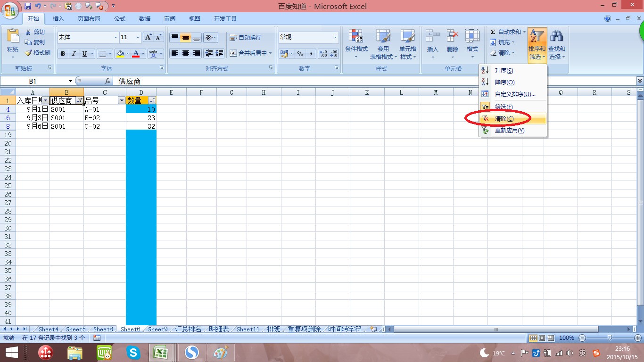The height and width of the screenshot is (362, 644).
Task: Open filter dropdown on 品号 column header
Action: [121, 101]
